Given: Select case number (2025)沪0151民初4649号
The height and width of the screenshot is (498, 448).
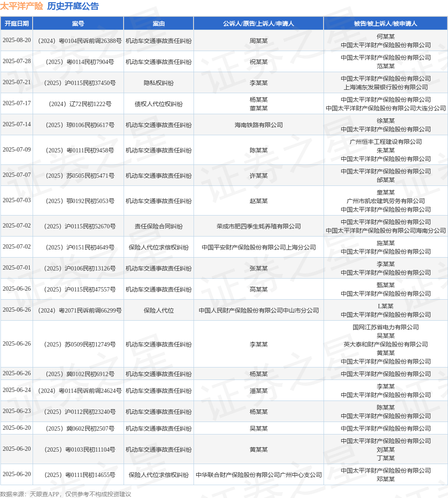Looking at the screenshot, I should pyautogui.click(x=79, y=247).
